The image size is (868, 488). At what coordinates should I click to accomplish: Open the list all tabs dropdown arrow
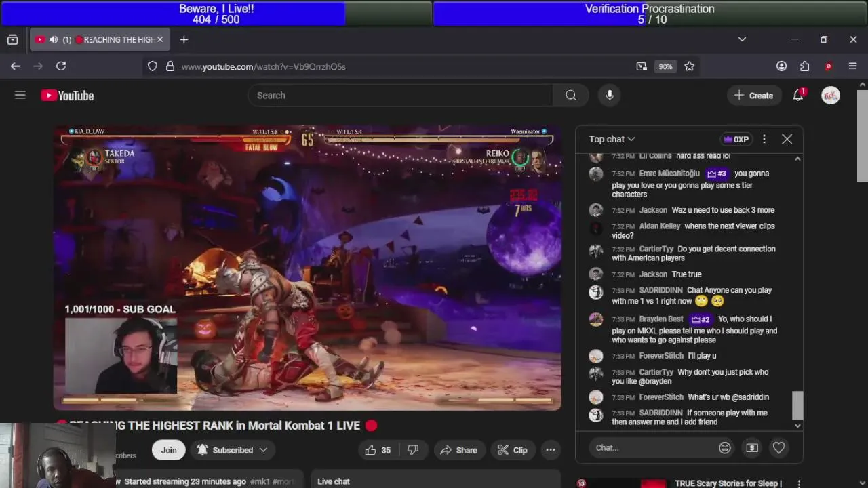(742, 40)
